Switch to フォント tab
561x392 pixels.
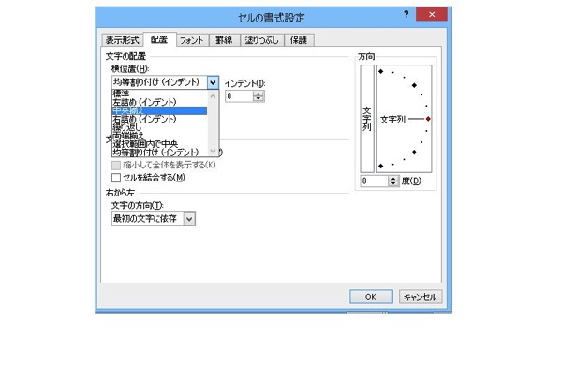coord(192,40)
